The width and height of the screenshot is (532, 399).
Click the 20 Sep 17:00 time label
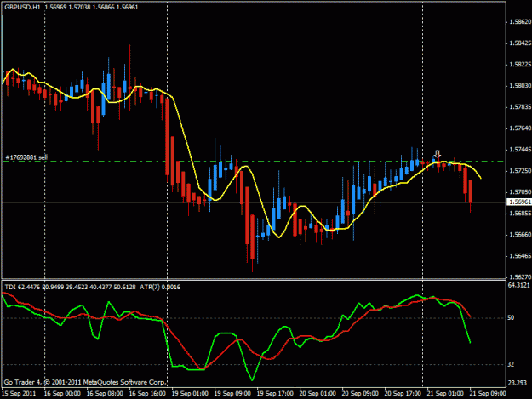click(403, 394)
